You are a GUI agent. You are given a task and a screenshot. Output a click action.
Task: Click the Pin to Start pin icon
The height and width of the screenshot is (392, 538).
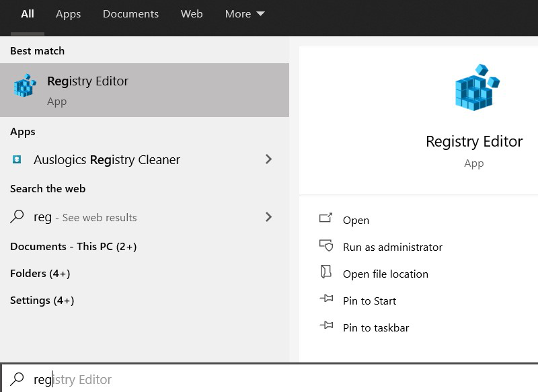tap(326, 299)
